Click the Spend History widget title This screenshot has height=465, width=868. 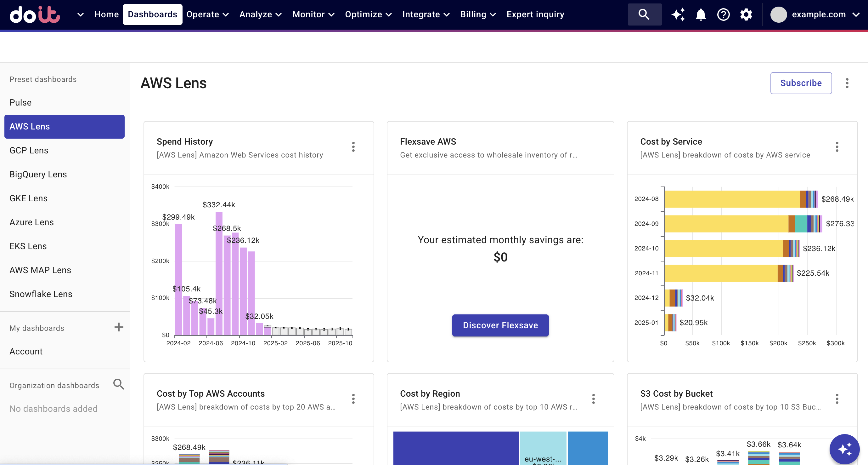185,142
